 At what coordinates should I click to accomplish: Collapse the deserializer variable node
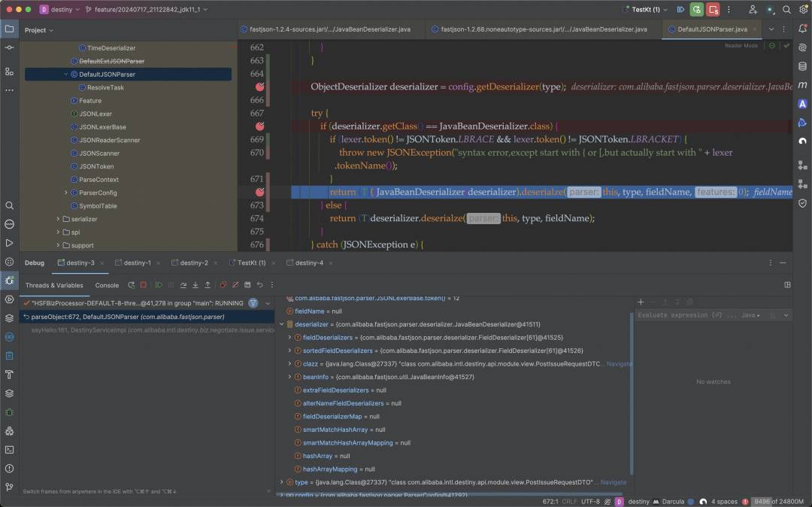282,324
